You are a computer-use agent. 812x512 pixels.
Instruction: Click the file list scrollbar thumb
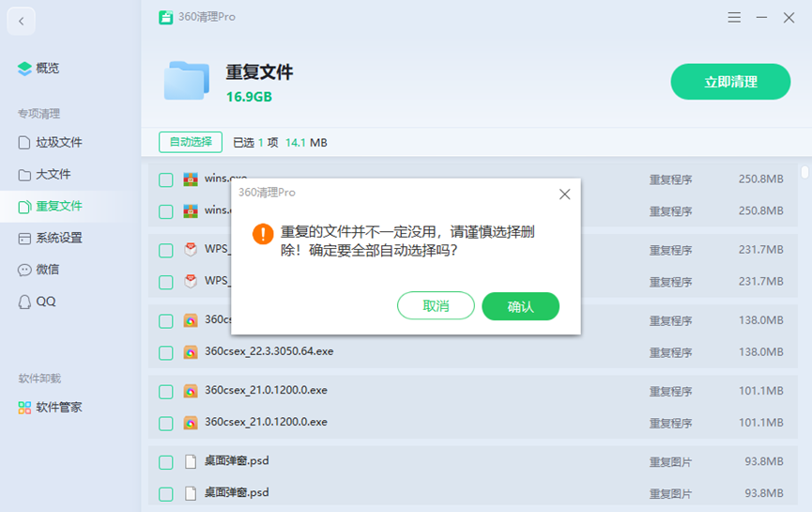point(804,172)
